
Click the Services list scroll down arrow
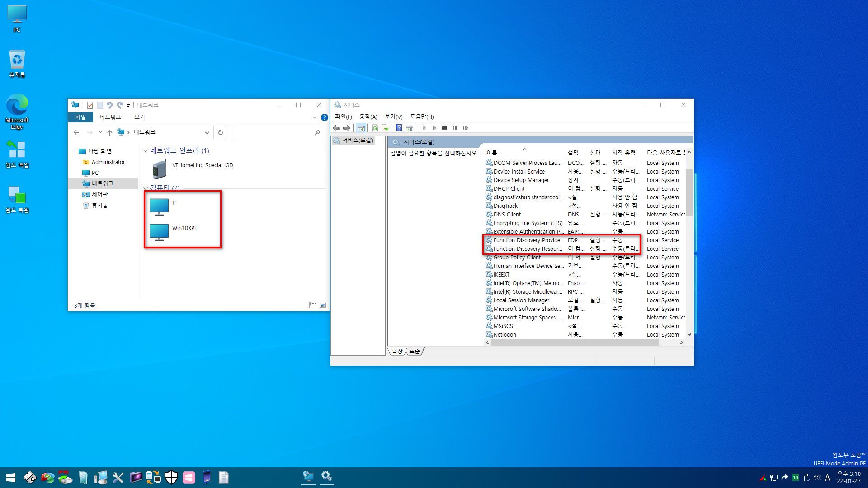pyautogui.click(x=689, y=335)
